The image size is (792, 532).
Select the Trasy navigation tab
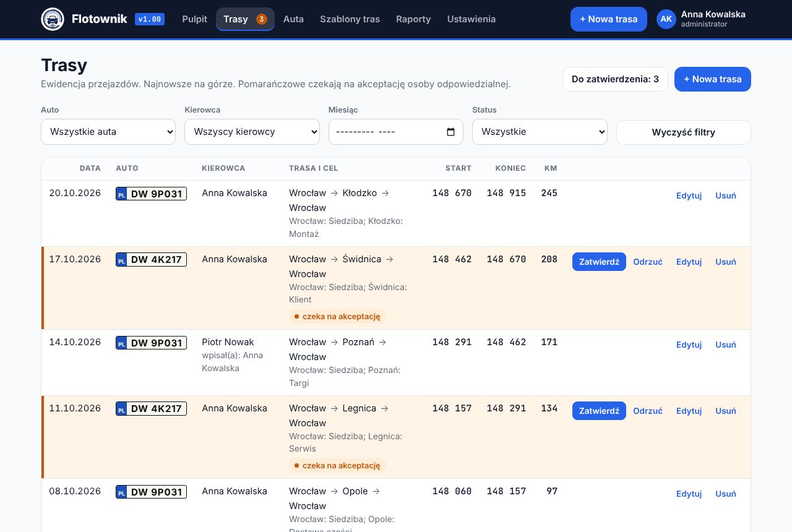(245, 19)
